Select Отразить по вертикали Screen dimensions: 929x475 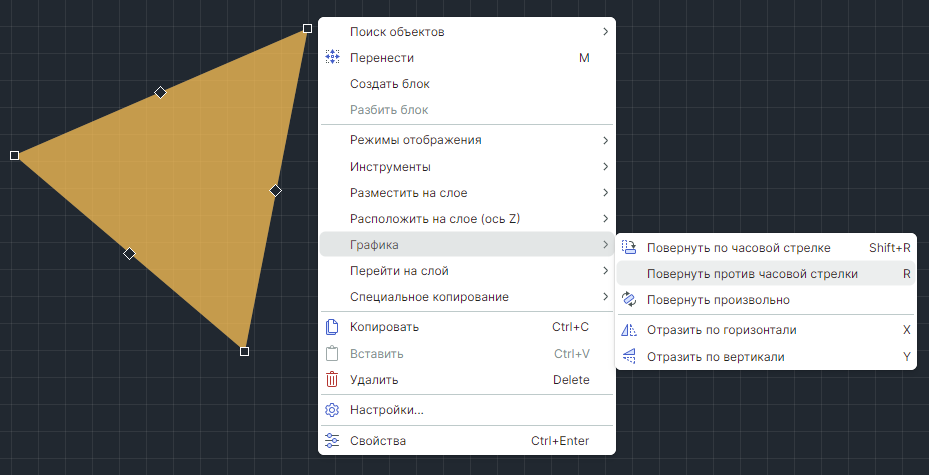pyautogui.click(x=766, y=357)
